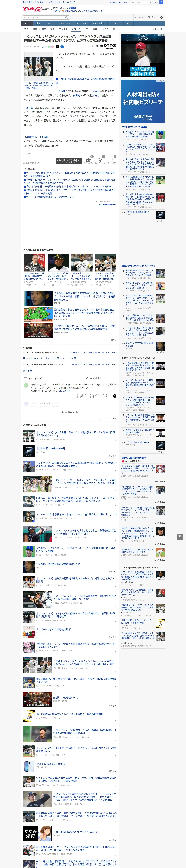Viewport: 186px width, 868px height.
Task: Open settings via the gear icon
Action: (x=161, y=18)
